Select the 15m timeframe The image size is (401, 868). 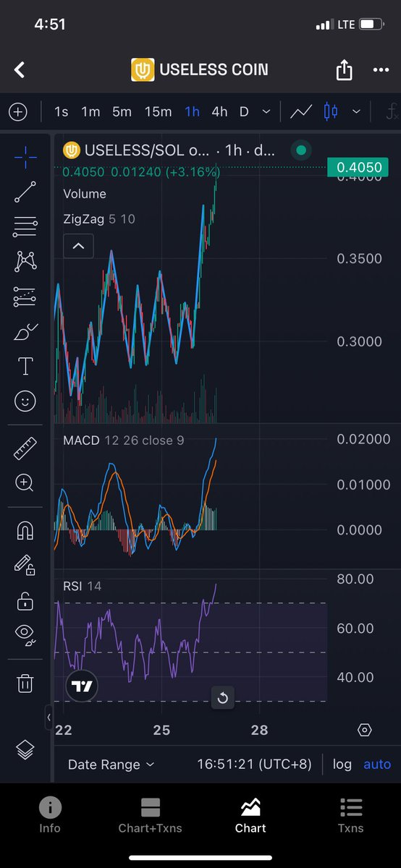point(158,111)
